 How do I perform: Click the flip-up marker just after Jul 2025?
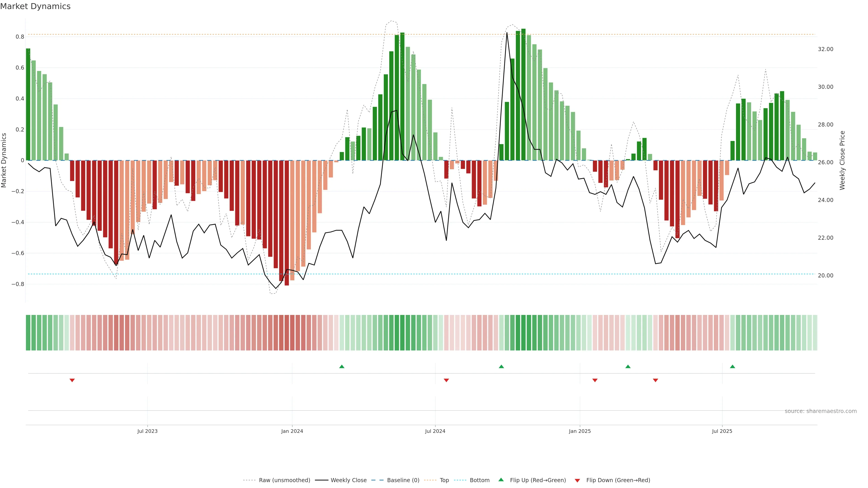733,366
